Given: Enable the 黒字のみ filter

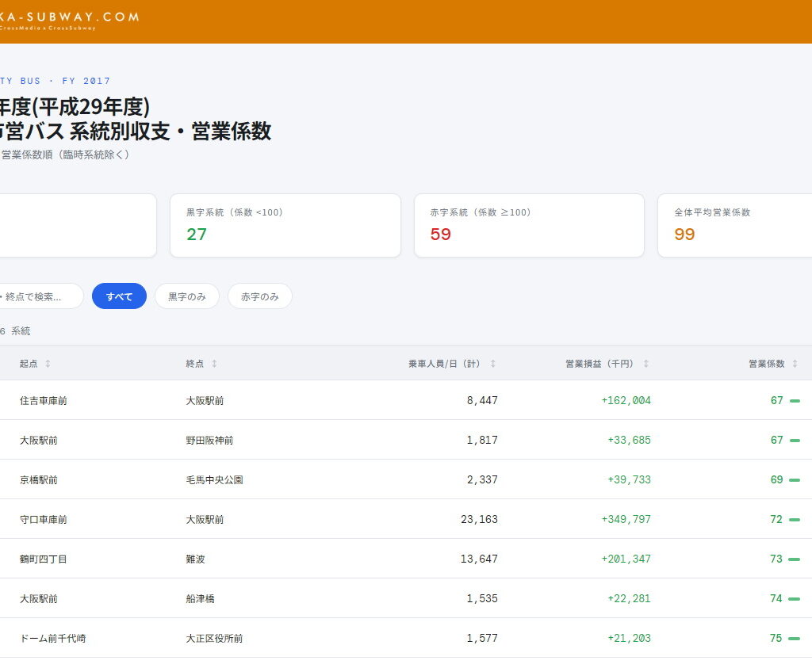Looking at the screenshot, I should (x=186, y=296).
